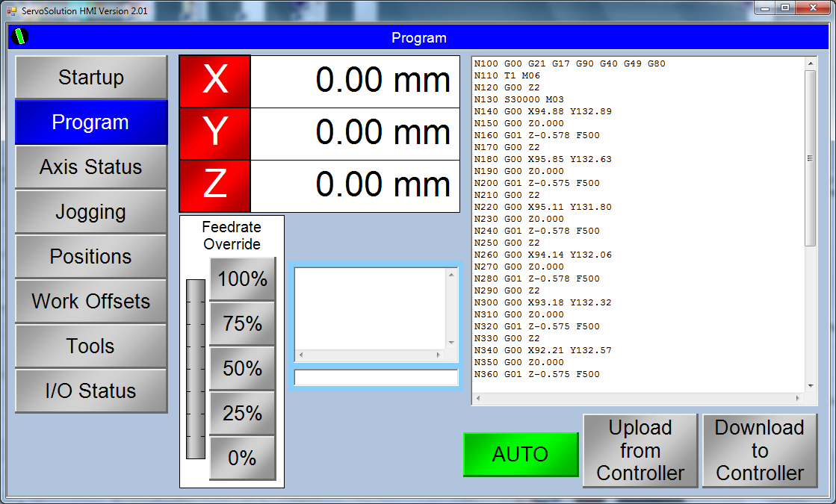Set feedrate override to 100%

tap(242, 279)
